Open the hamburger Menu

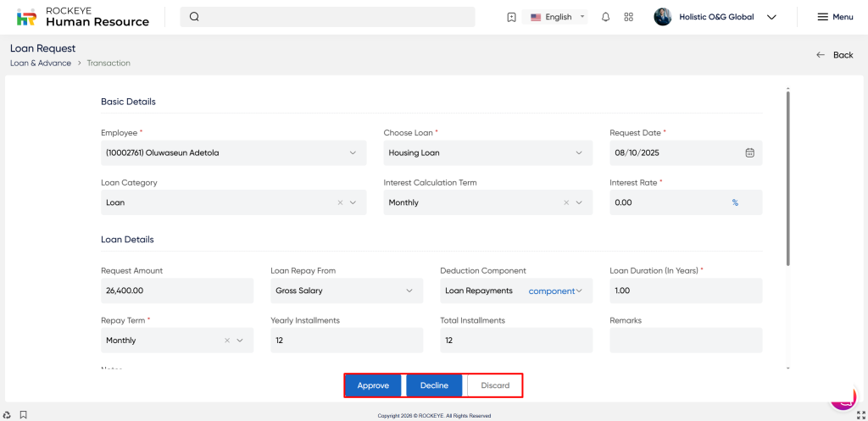tap(834, 17)
